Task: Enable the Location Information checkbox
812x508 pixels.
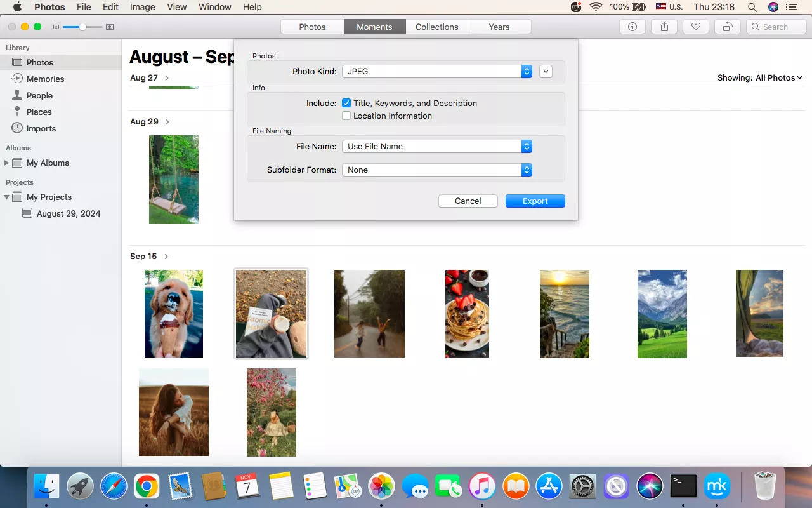Action: click(x=346, y=116)
